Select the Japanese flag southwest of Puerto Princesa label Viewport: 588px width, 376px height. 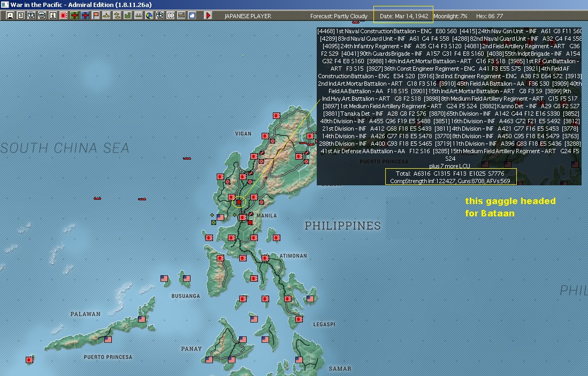pos(29,360)
